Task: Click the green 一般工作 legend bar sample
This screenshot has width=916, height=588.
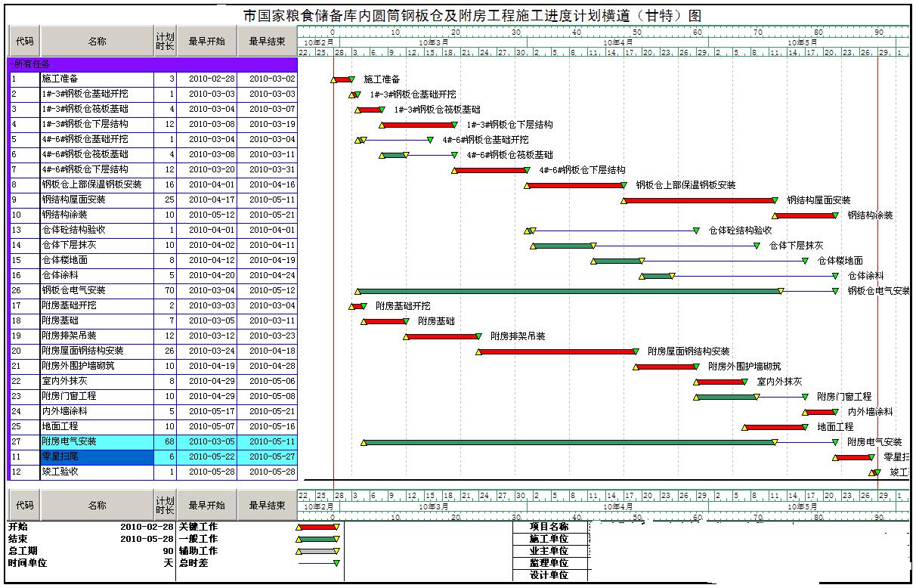Action: tap(317, 539)
